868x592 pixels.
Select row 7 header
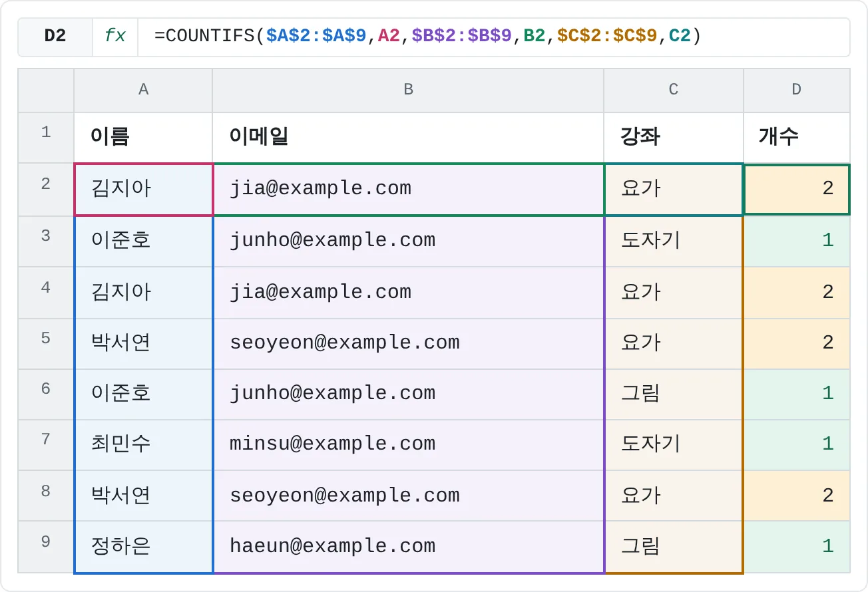[x=46, y=445]
